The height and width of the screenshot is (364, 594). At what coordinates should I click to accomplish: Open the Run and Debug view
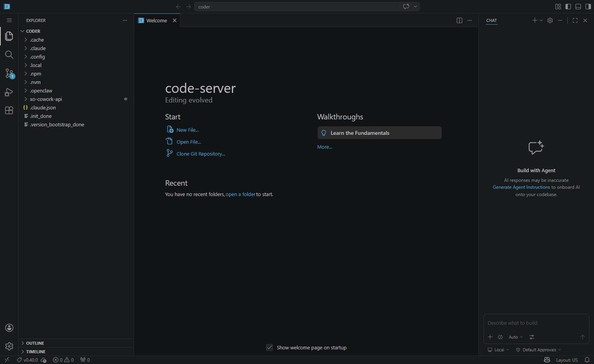9,92
